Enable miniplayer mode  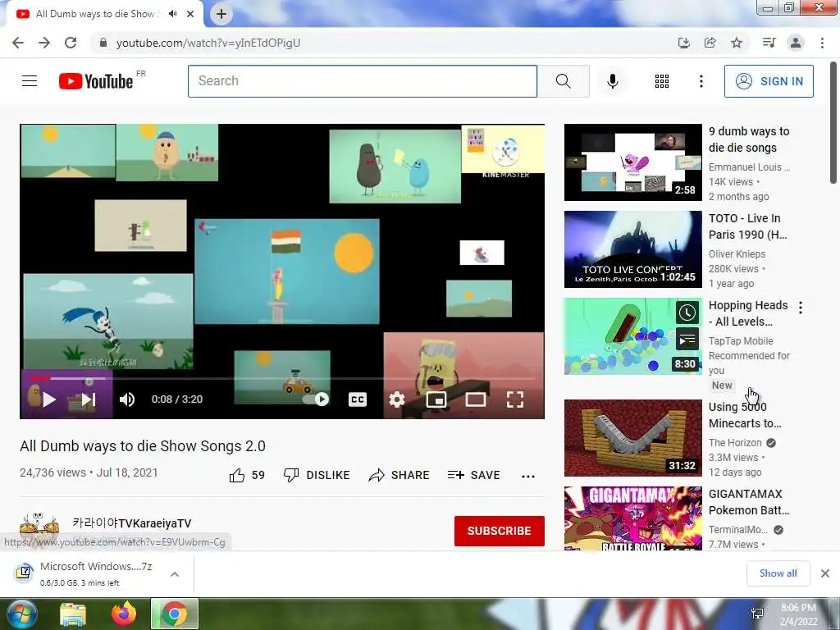click(436, 399)
